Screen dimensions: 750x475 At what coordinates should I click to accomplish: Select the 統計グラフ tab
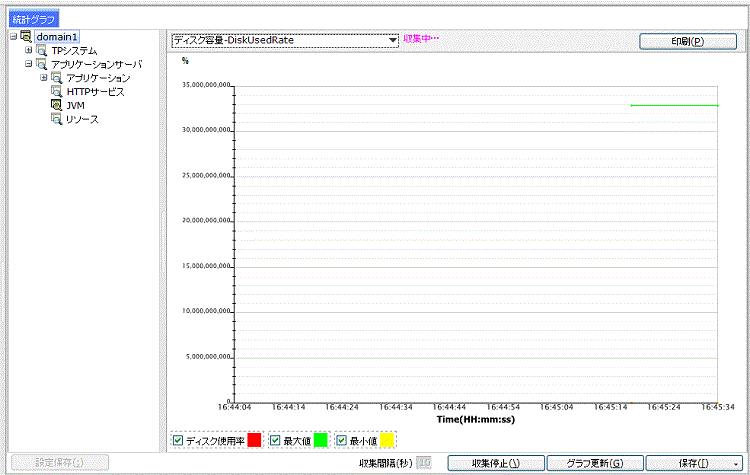(35, 18)
